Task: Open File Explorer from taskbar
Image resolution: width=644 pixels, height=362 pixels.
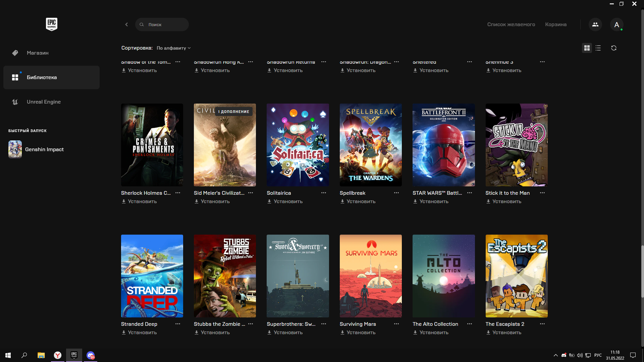Action: point(41,355)
